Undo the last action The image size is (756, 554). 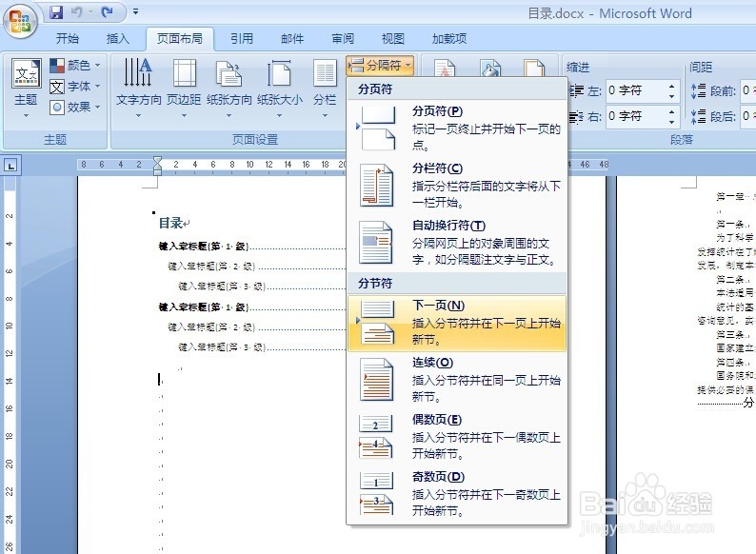tap(77, 12)
